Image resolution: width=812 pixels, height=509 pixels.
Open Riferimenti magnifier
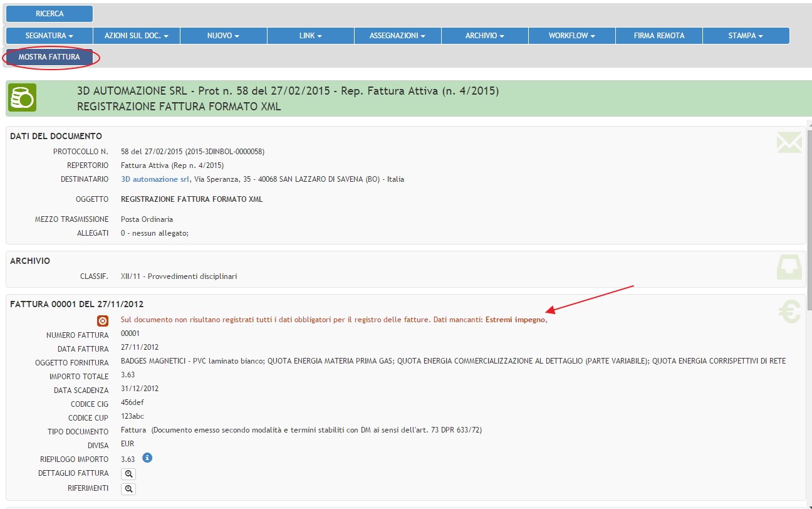click(x=128, y=489)
